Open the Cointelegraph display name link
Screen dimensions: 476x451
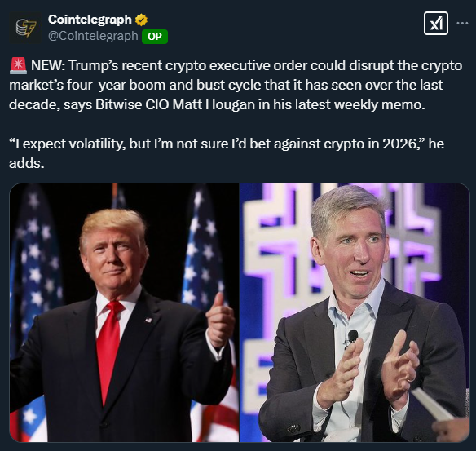pyautogui.click(x=90, y=20)
